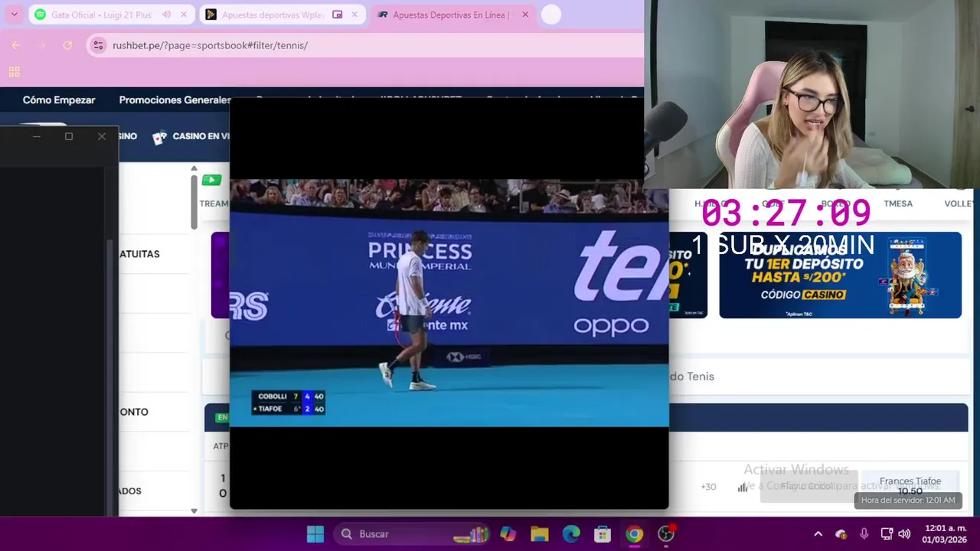Viewport: 980px width, 551px height.
Task: Launch Microsoft Edge from the taskbar
Action: click(x=571, y=534)
